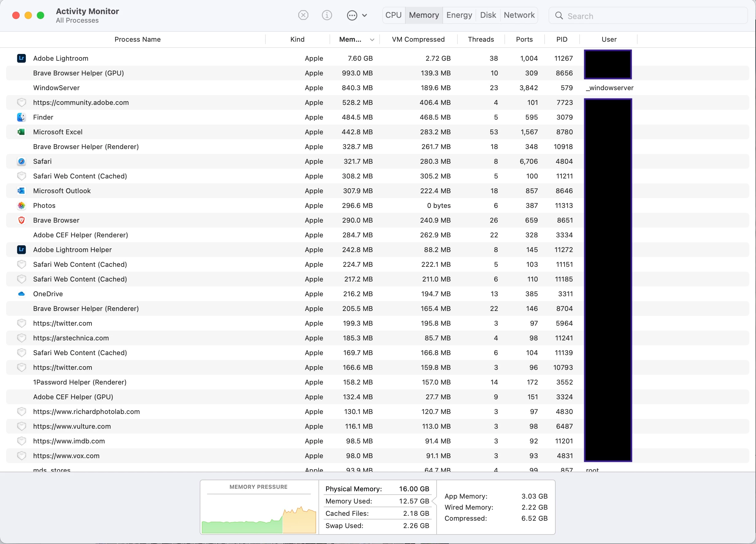Image resolution: width=756 pixels, height=544 pixels.
Task: Click the Finder icon in process list
Action: coord(21,117)
